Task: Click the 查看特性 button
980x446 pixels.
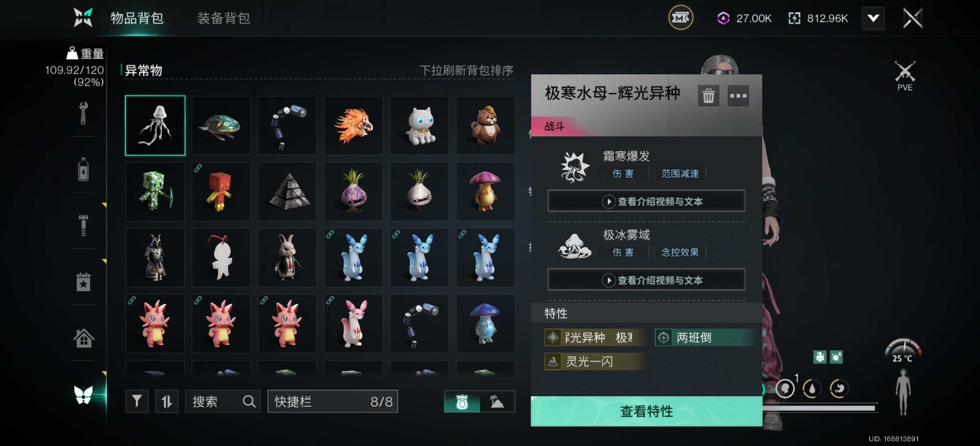Action: (x=646, y=411)
